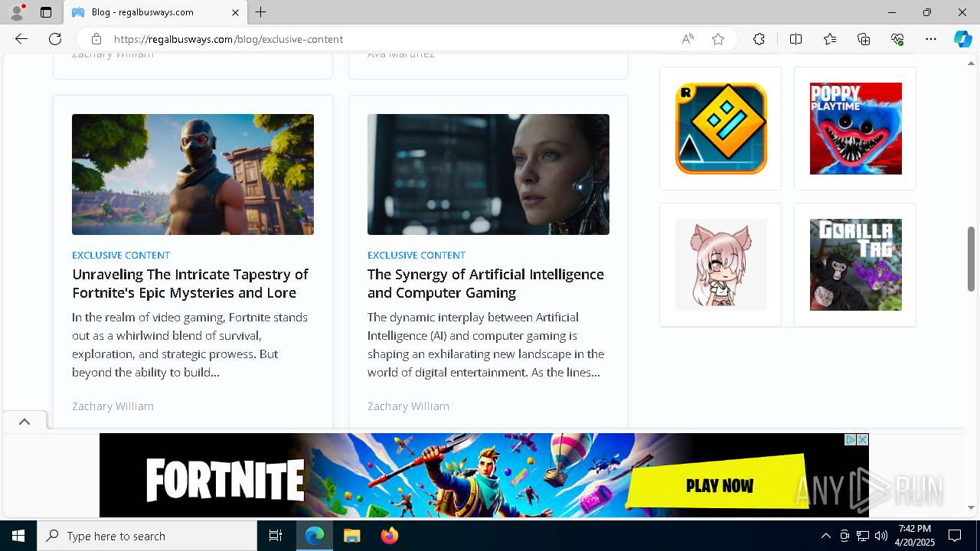Image resolution: width=980 pixels, height=551 pixels.
Task: Open the Fortnite article image
Action: coord(193,174)
